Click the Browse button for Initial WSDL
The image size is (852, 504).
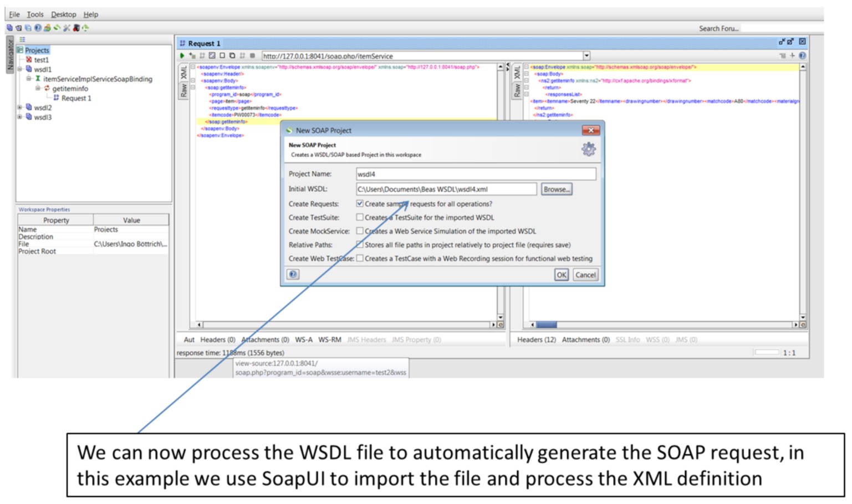point(556,189)
